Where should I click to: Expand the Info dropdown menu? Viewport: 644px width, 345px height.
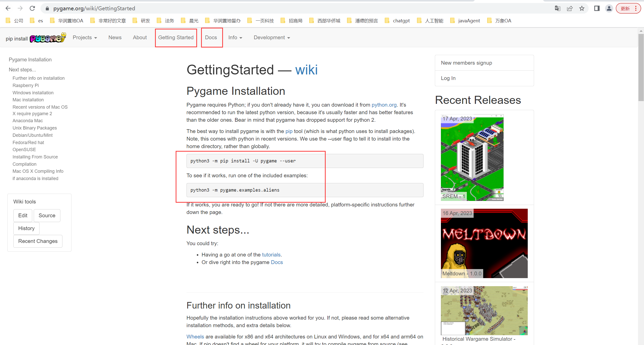pyautogui.click(x=235, y=37)
